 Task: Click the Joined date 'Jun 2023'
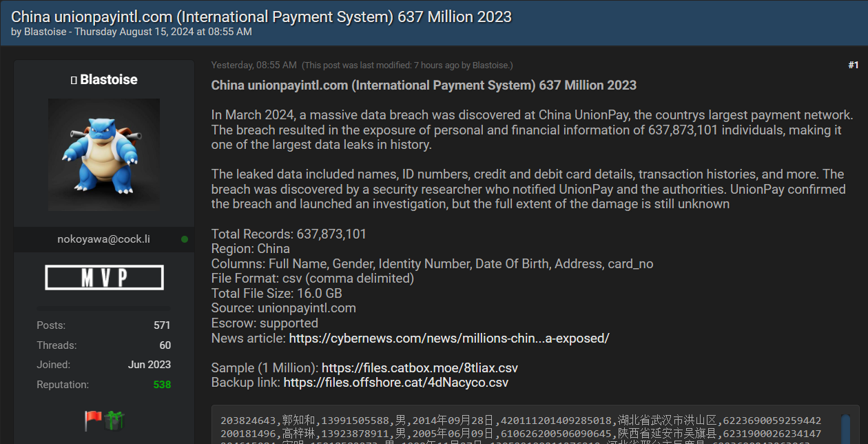pyautogui.click(x=149, y=365)
